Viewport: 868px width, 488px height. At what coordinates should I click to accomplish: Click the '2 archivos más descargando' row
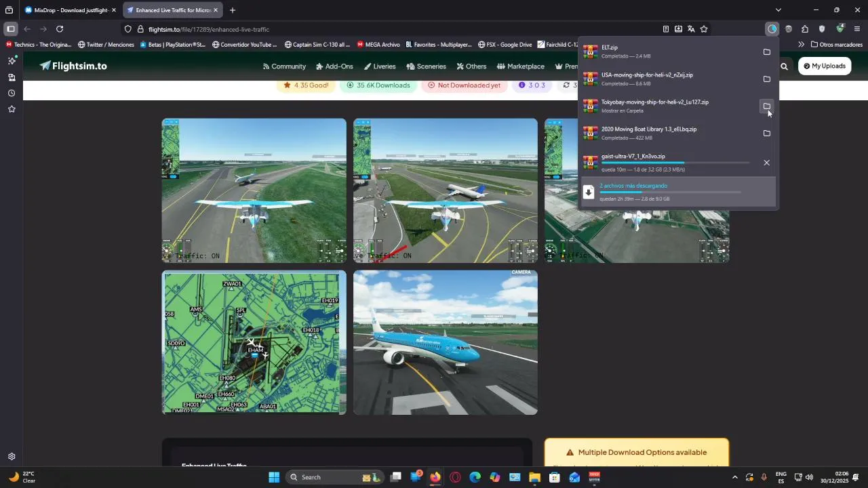click(x=678, y=192)
